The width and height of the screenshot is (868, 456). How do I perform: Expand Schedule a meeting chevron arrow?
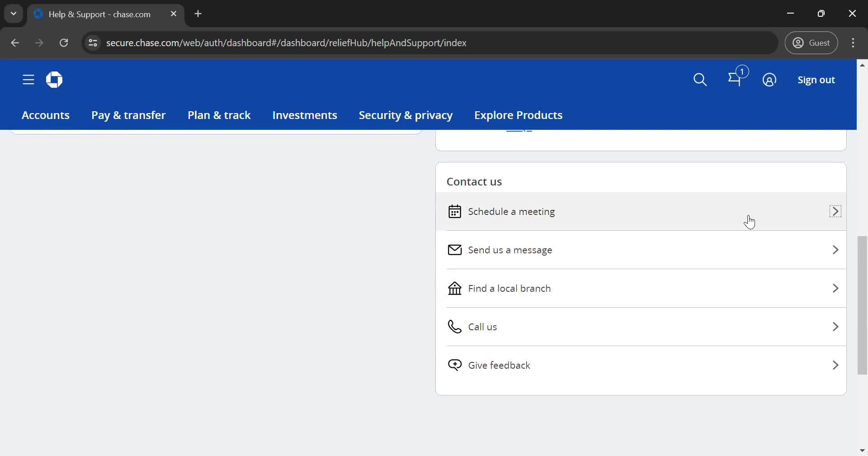[x=835, y=211]
